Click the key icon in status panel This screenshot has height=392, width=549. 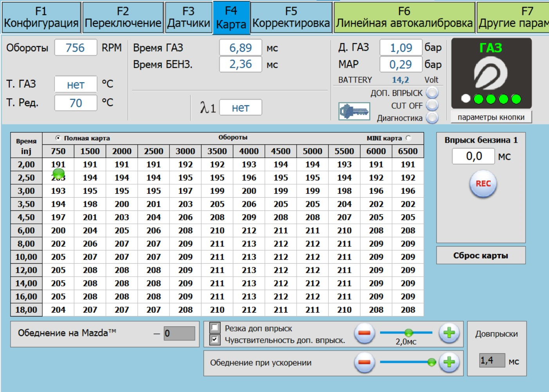click(354, 111)
